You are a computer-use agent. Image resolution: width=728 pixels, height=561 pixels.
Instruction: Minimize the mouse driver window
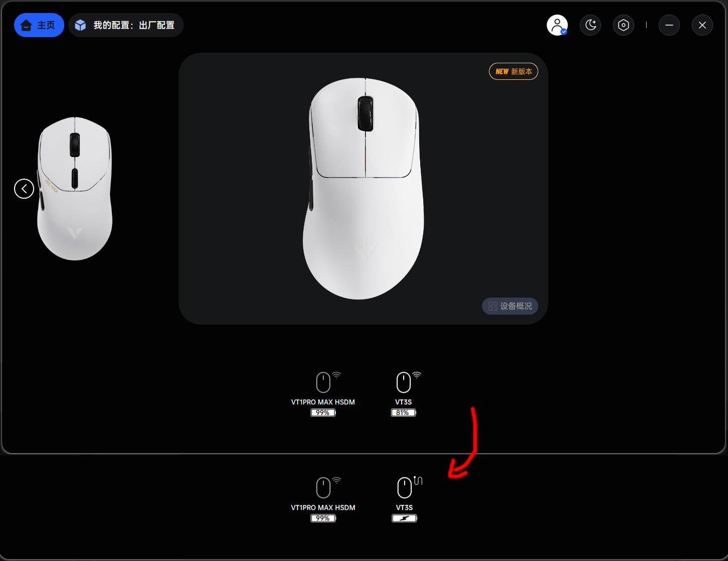pyautogui.click(x=669, y=25)
